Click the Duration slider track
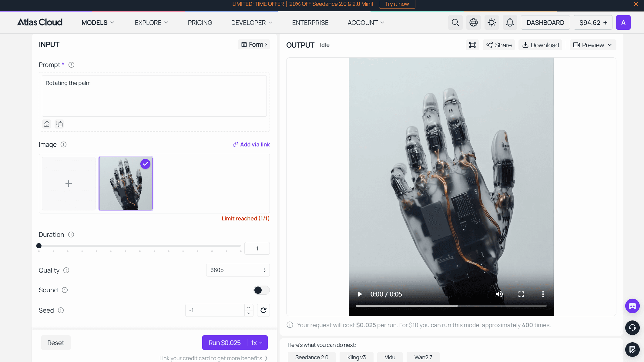644x362 pixels. [x=140, y=246]
